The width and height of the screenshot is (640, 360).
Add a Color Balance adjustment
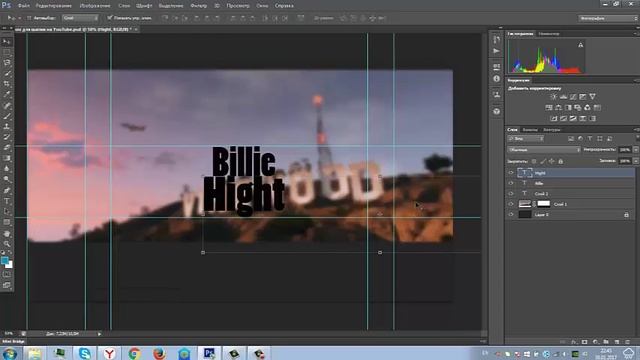[558, 108]
